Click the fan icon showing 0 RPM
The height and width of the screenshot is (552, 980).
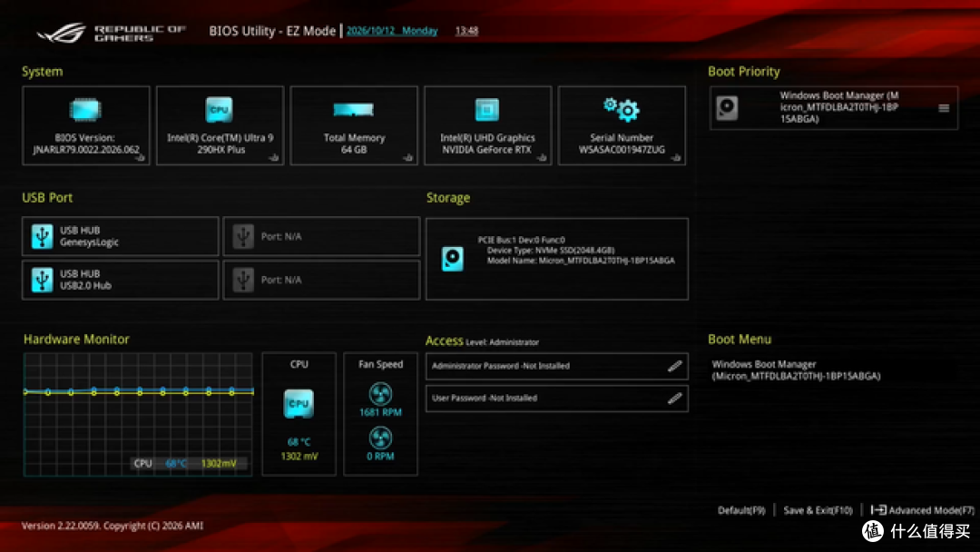tap(380, 439)
